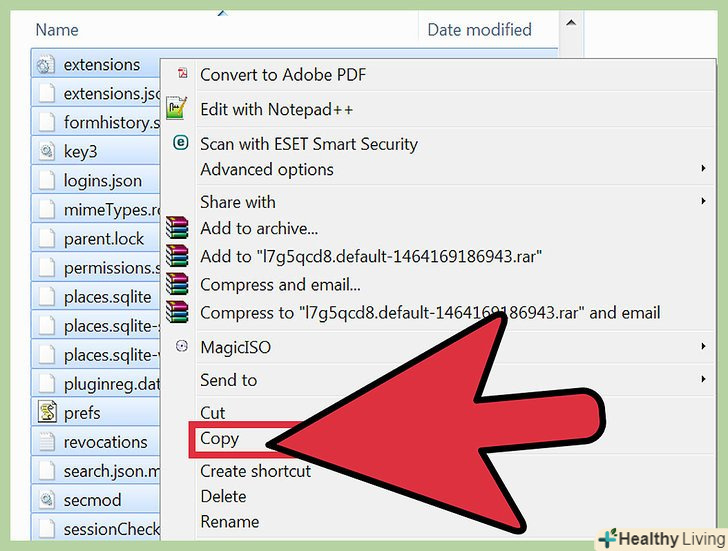Image resolution: width=728 pixels, height=551 pixels.
Task: Select the extensions.json file
Action: coord(112,94)
